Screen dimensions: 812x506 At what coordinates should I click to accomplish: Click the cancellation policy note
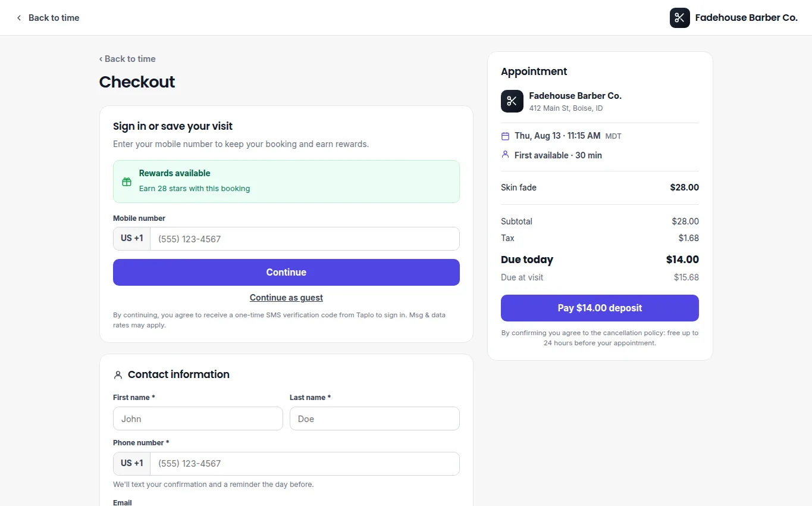(600, 338)
